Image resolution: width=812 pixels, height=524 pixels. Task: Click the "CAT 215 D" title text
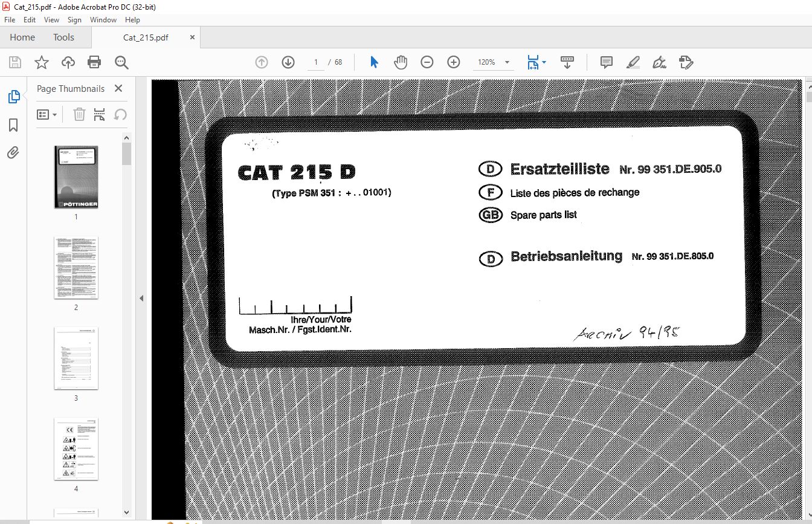pos(297,173)
